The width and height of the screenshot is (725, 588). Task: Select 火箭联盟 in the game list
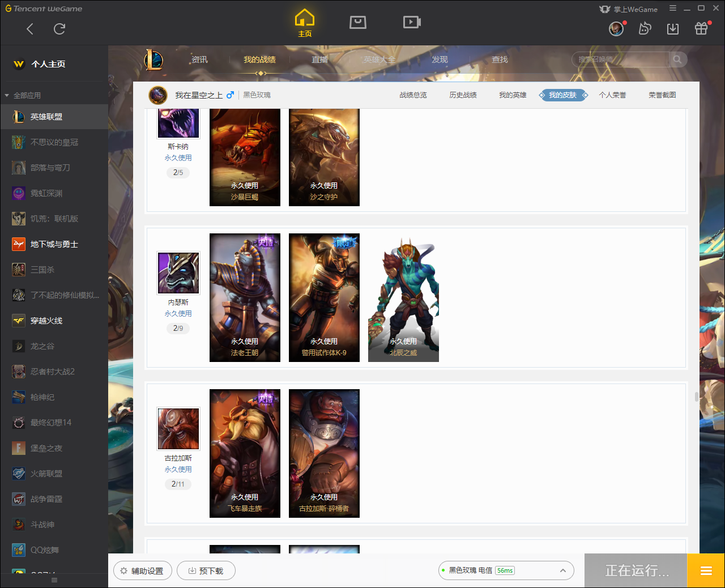[x=54, y=474]
